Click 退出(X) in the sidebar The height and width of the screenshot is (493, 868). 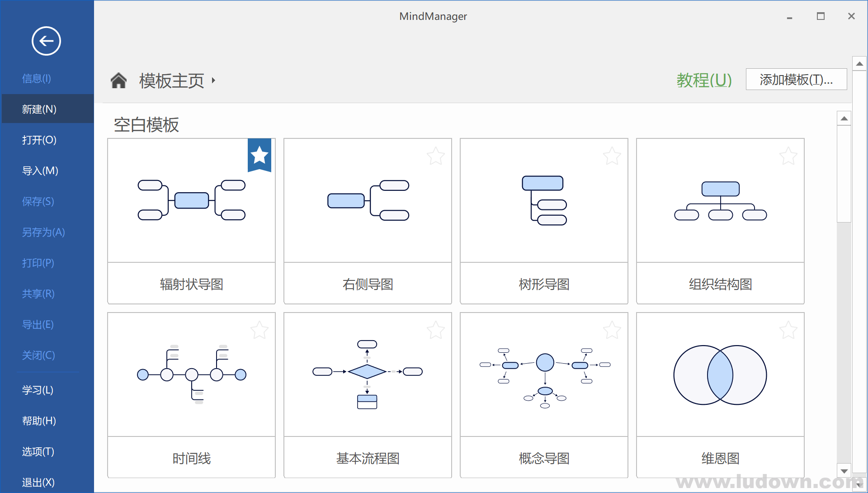(38, 482)
